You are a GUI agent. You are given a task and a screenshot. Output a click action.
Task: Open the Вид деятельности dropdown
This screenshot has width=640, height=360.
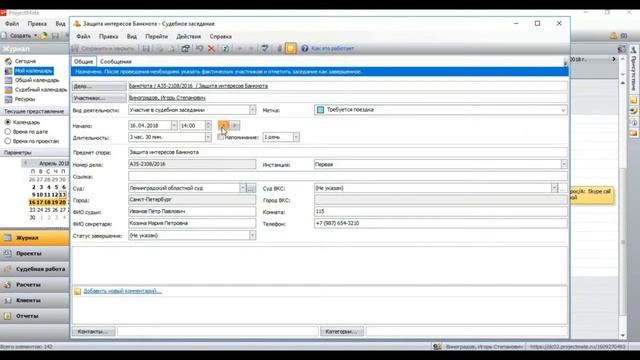252,110
